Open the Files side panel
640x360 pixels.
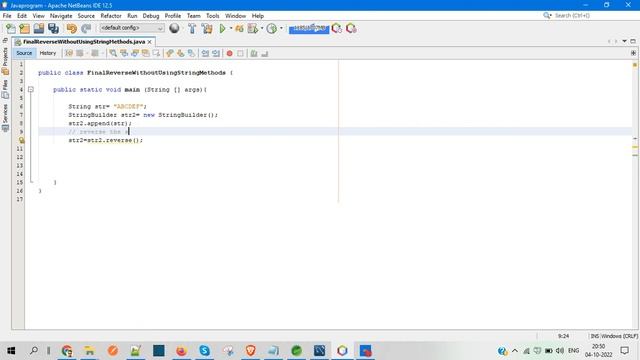coord(5,89)
